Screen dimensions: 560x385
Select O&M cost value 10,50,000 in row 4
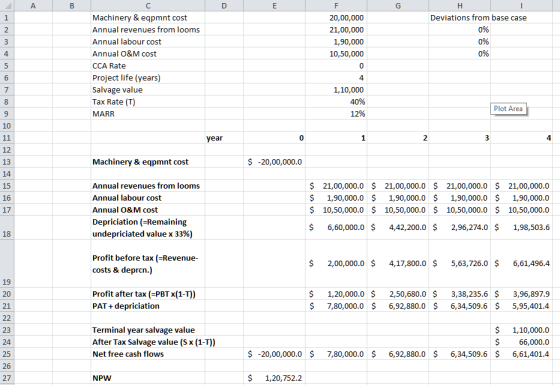coord(336,54)
